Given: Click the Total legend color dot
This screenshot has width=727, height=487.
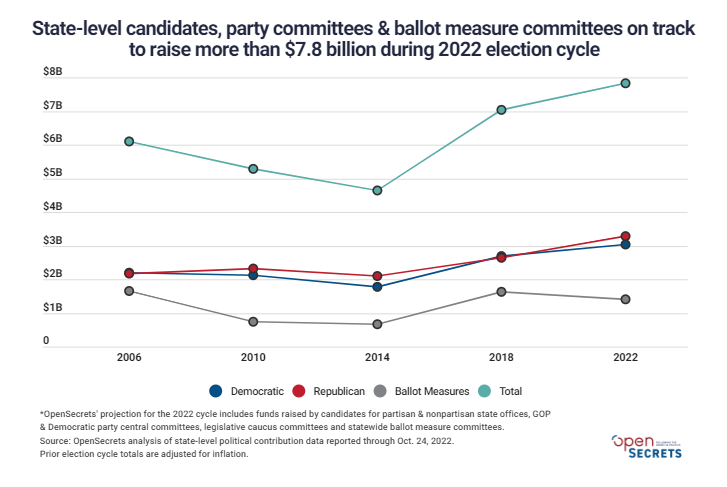Looking at the screenshot, I should (486, 391).
